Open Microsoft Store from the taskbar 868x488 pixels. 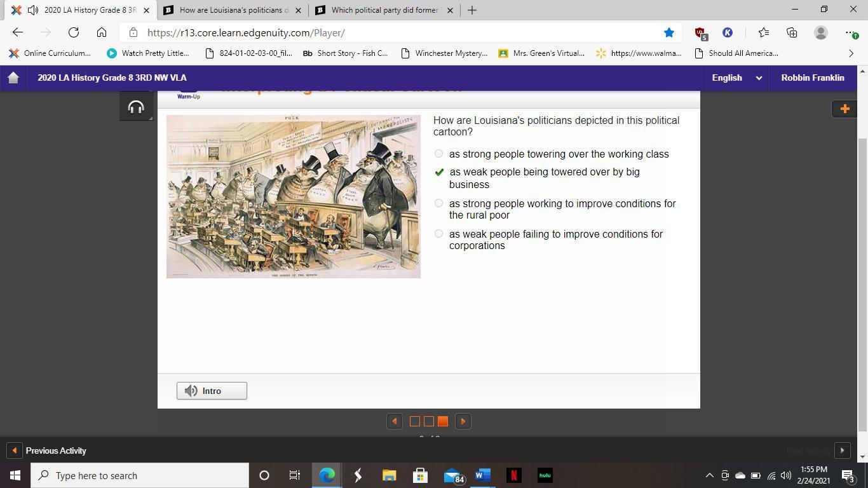click(x=420, y=475)
